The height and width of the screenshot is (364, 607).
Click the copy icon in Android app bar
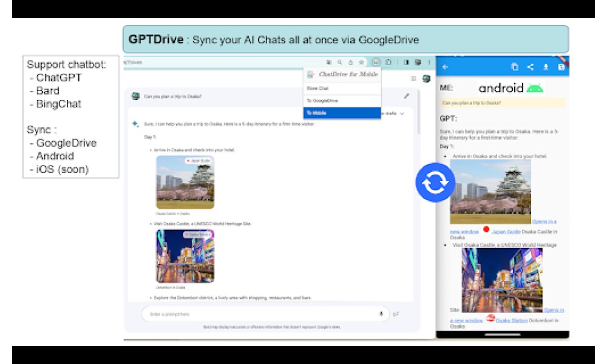pos(515,67)
